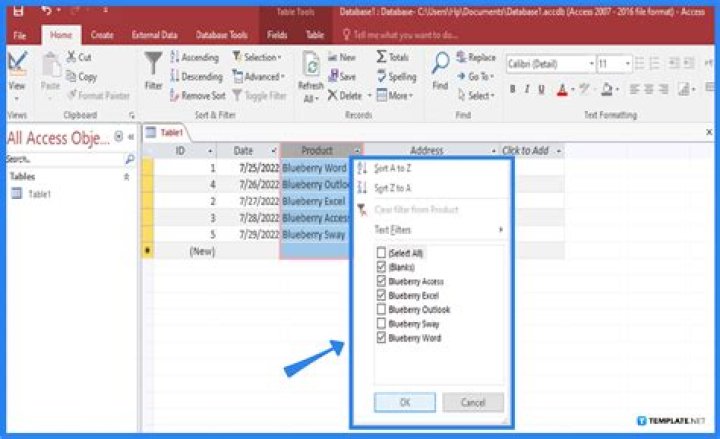The height and width of the screenshot is (439, 720).
Task: Click the Undo arrow in the title bar
Action: pos(46,10)
